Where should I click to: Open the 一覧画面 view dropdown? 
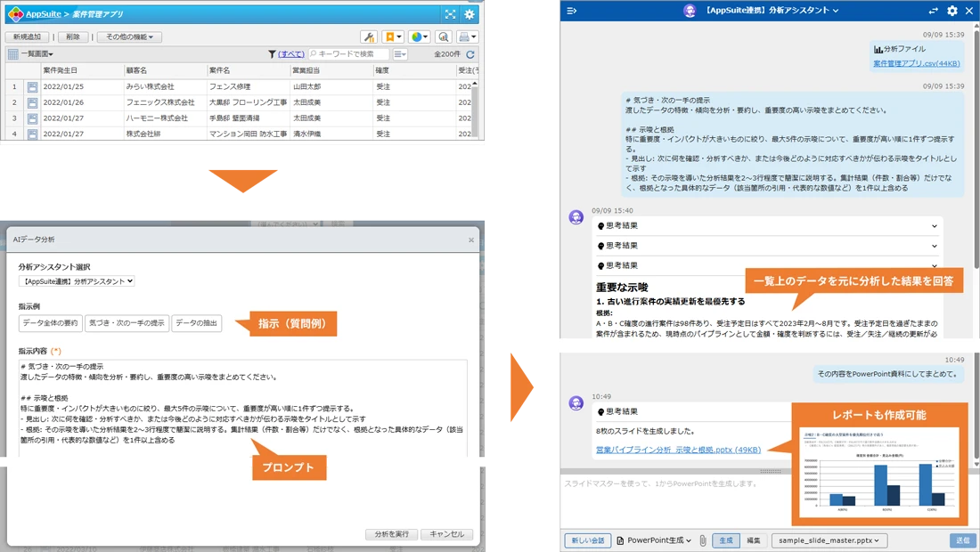(37, 54)
